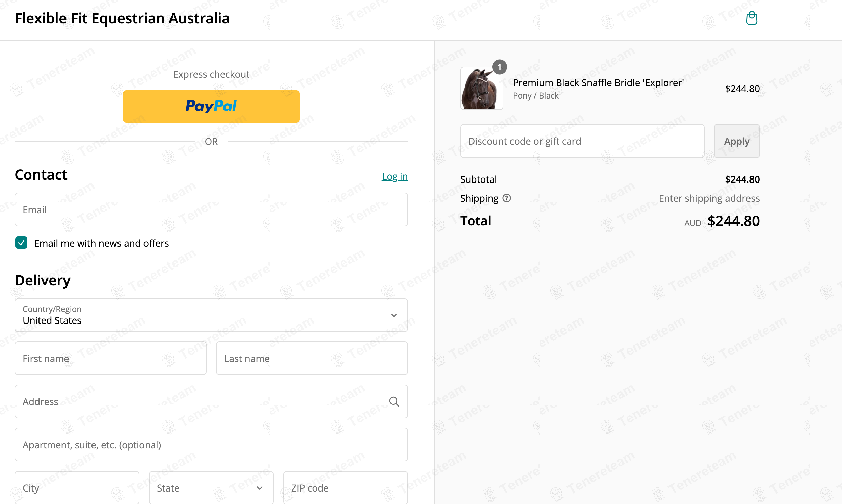Open the shopping bag cart icon
This screenshot has width=842, height=504.
pyautogui.click(x=751, y=18)
